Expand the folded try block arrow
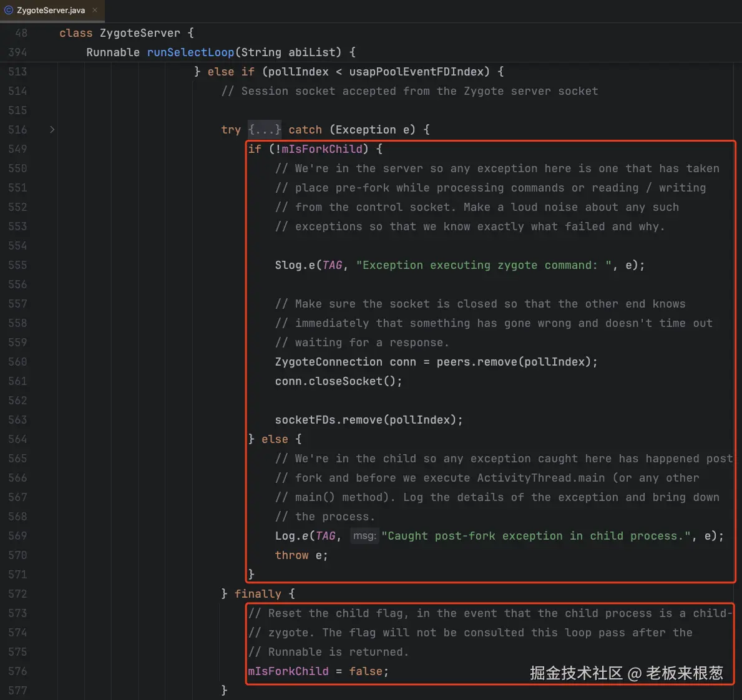Viewport: 742px width, 700px height. [x=52, y=130]
